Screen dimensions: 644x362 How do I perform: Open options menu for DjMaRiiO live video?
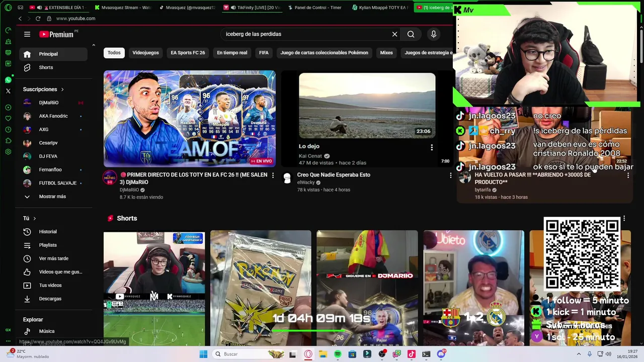pos(273,175)
